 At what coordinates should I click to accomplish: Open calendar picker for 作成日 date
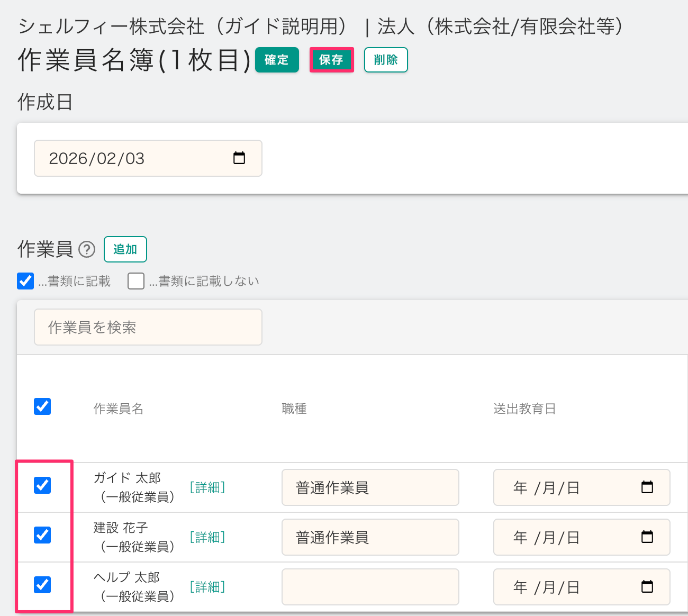[x=239, y=158]
